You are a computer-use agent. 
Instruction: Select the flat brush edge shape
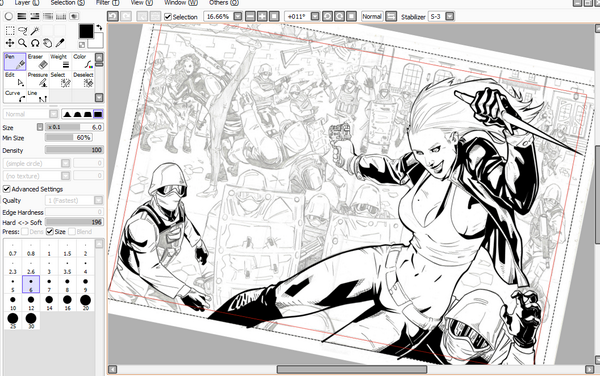[x=98, y=114]
